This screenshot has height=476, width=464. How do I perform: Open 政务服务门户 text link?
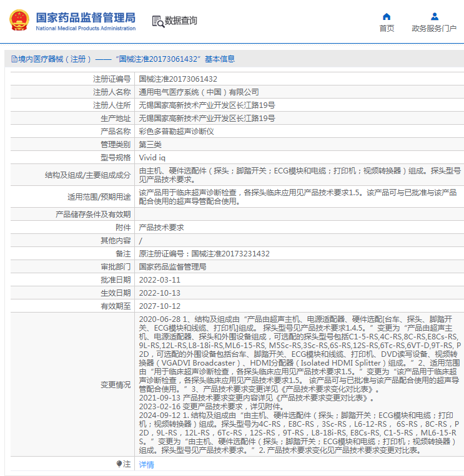pyautogui.click(x=434, y=29)
